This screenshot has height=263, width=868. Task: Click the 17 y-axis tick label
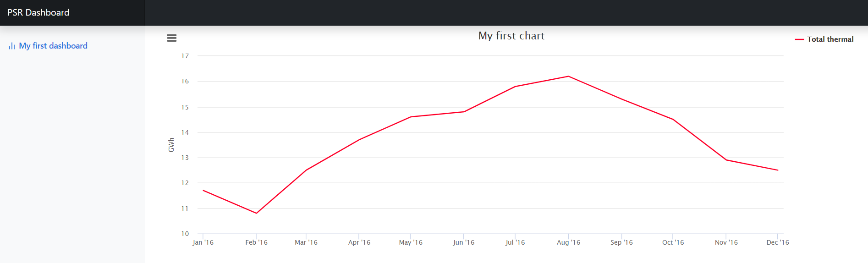click(185, 56)
